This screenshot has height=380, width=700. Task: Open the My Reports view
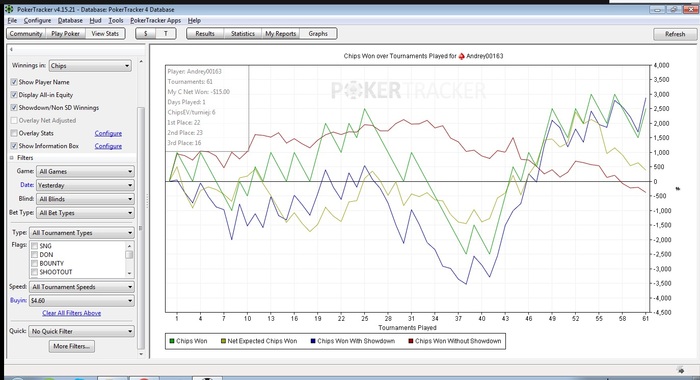(x=281, y=33)
